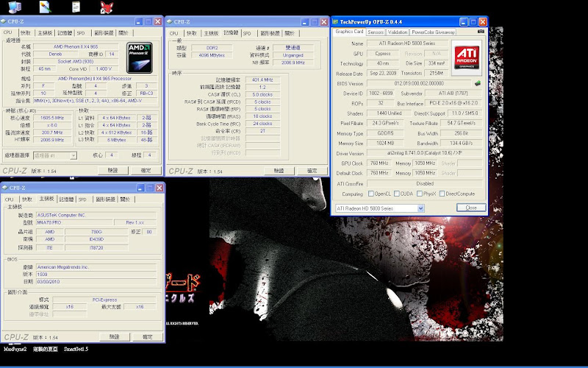The height and width of the screenshot is (368, 588).
Task: Click the ATI Radeon logo in GPU-Z
Action: point(467,58)
